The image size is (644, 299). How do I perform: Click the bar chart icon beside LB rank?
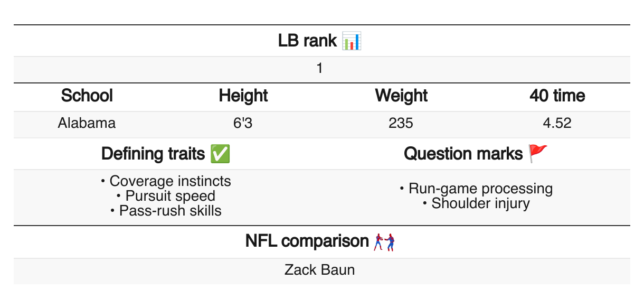(x=351, y=41)
